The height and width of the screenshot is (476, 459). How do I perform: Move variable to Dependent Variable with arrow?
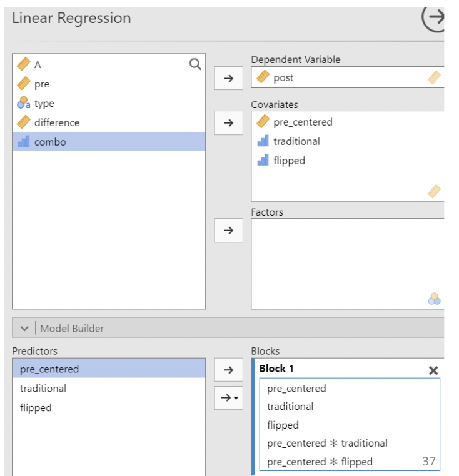228,78
